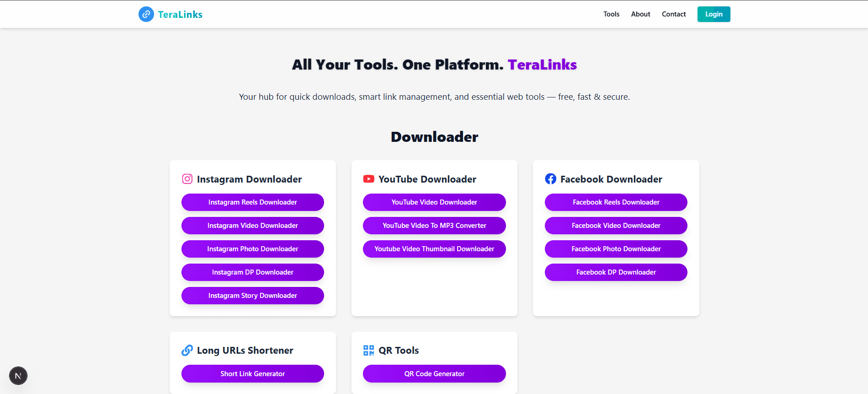Click the Instagram icon beside Instagram Downloader
Image resolution: width=868 pixels, height=394 pixels.
(187, 179)
